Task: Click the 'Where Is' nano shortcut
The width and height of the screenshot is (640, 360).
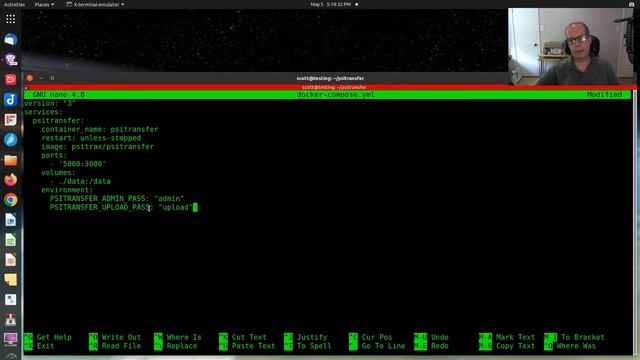Action: tap(184, 337)
